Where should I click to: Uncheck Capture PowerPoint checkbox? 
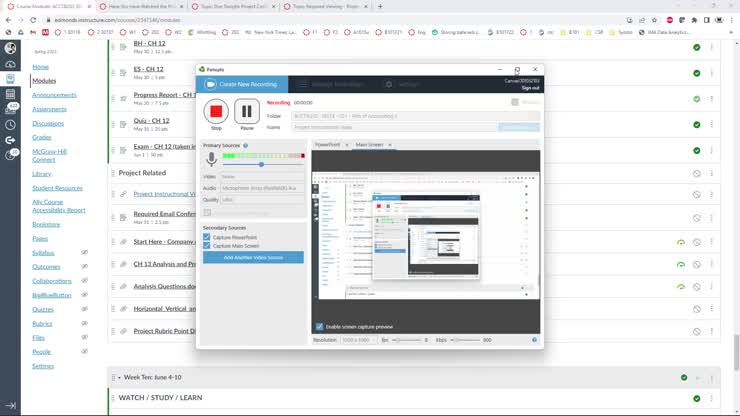click(206, 237)
